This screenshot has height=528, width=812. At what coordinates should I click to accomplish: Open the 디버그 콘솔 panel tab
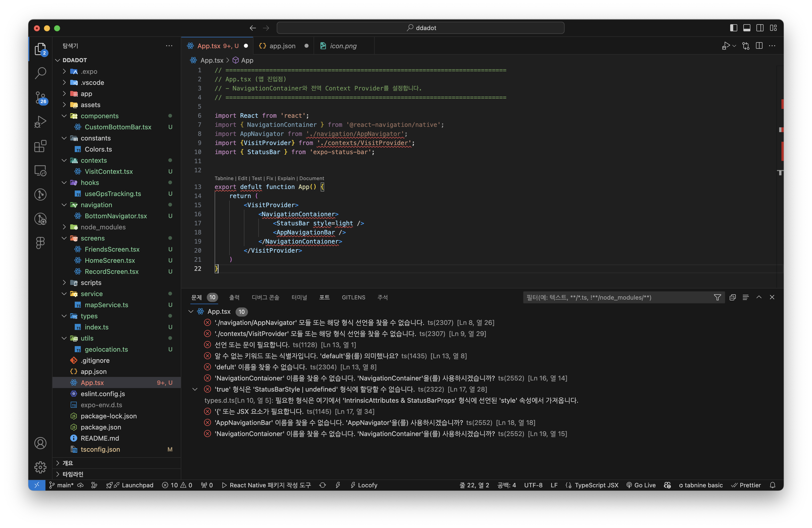pyautogui.click(x=265, y=297)
